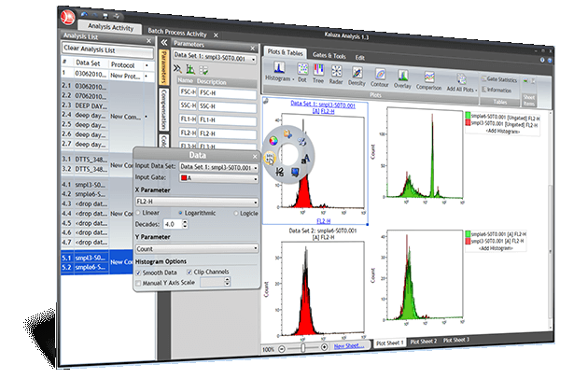
Task: Click the bottom-left scale icon in radial menu
Action: (x=279, y=172)
